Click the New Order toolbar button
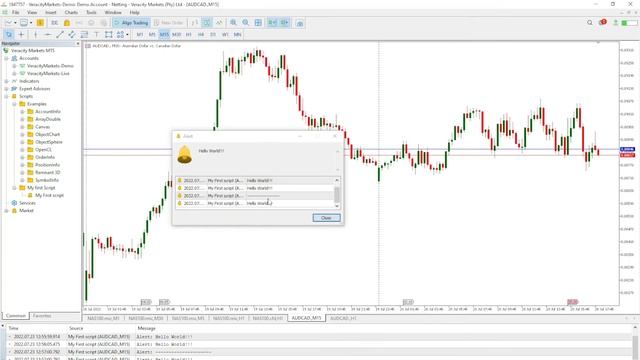 (x=169, y=23)
